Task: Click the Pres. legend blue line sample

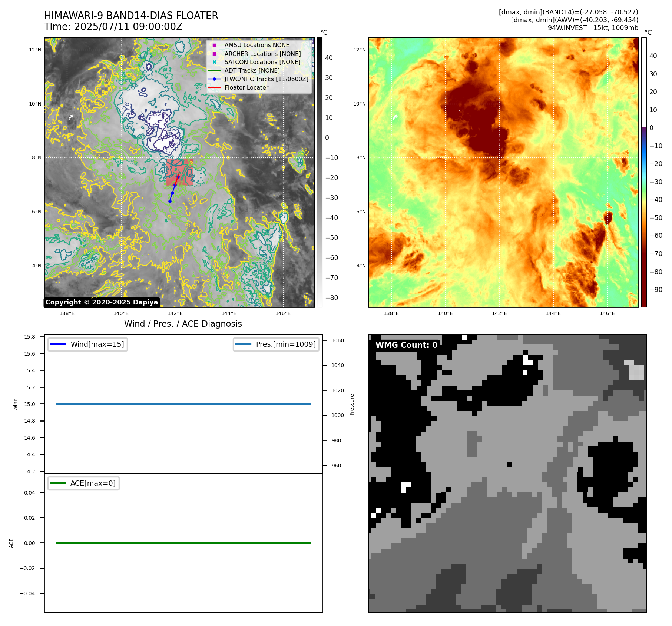Action: 243,344
